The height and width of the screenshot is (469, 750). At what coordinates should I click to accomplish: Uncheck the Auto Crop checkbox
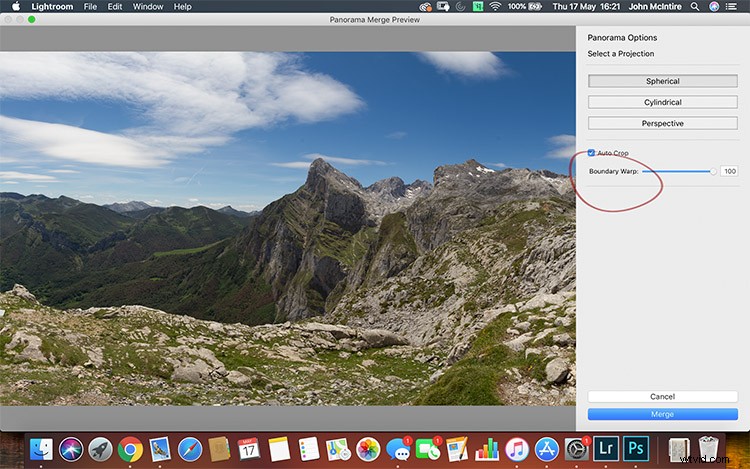tap(592, 153)
